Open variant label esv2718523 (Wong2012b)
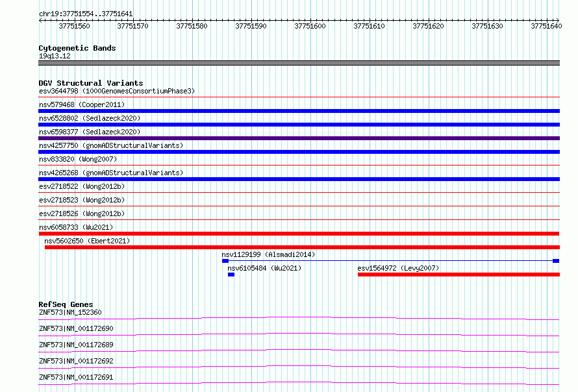 coord(82,200)
